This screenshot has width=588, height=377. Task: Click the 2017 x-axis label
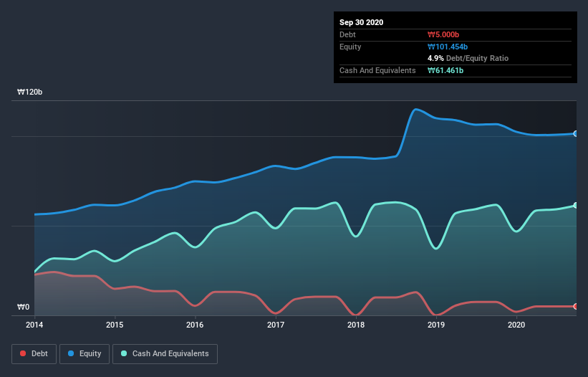[x=276, y=325]
